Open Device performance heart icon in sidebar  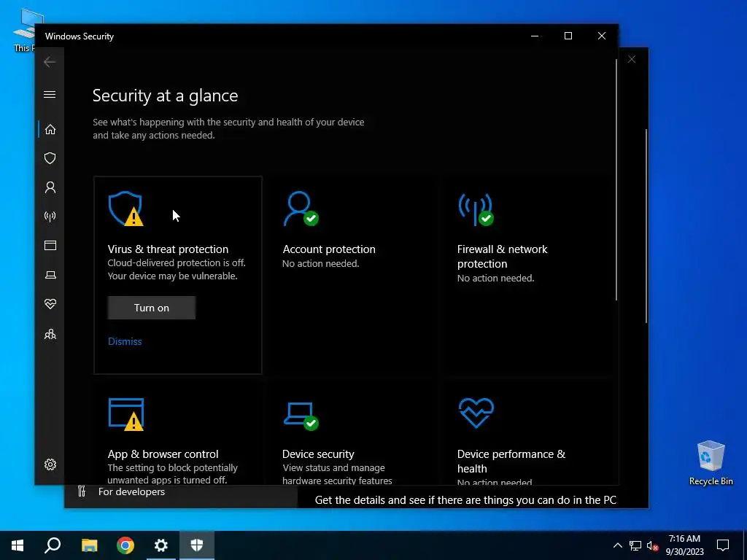point(50,304)
